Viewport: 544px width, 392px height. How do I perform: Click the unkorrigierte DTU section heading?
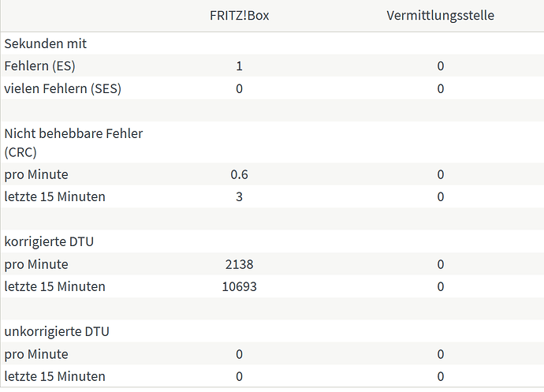pyautogui.click(x=57, y=331)
